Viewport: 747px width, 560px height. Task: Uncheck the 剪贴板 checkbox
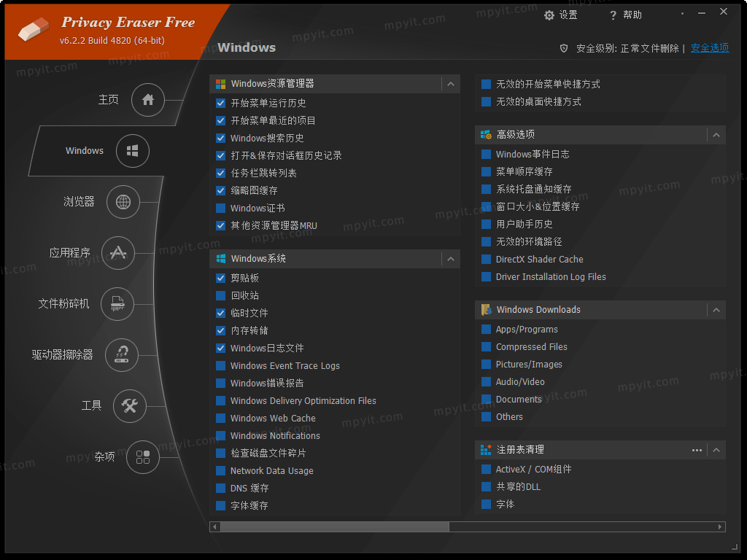[220, 278]
